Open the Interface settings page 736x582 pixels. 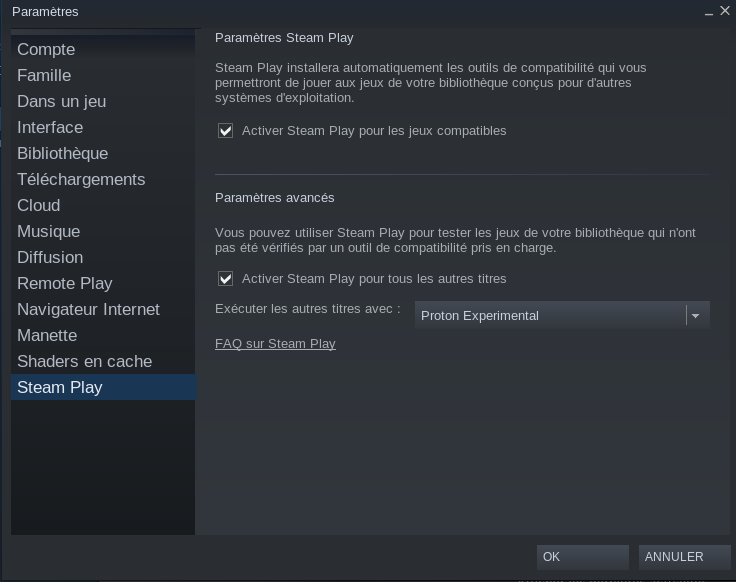(x=50, y=127)
